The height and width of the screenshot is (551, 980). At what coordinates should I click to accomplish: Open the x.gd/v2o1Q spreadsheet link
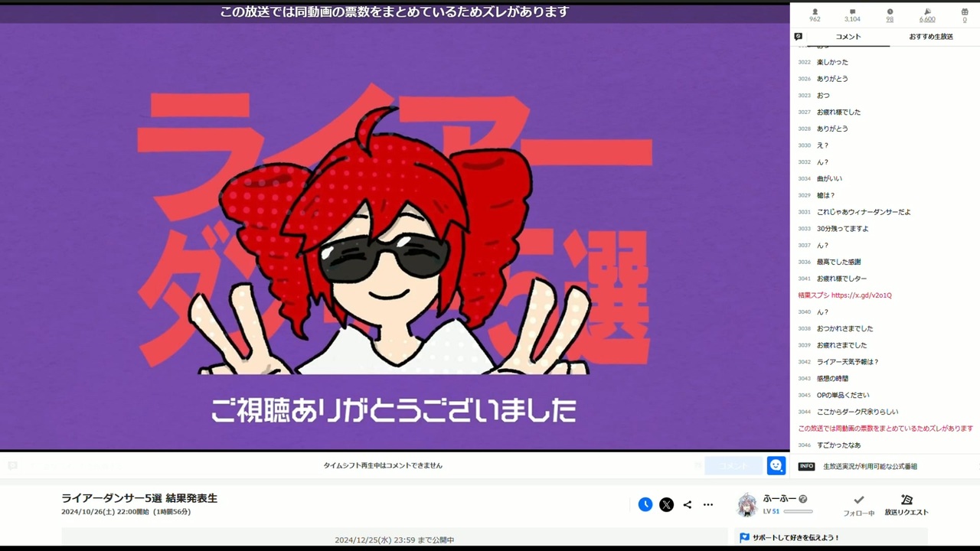[x=861, y=295]
